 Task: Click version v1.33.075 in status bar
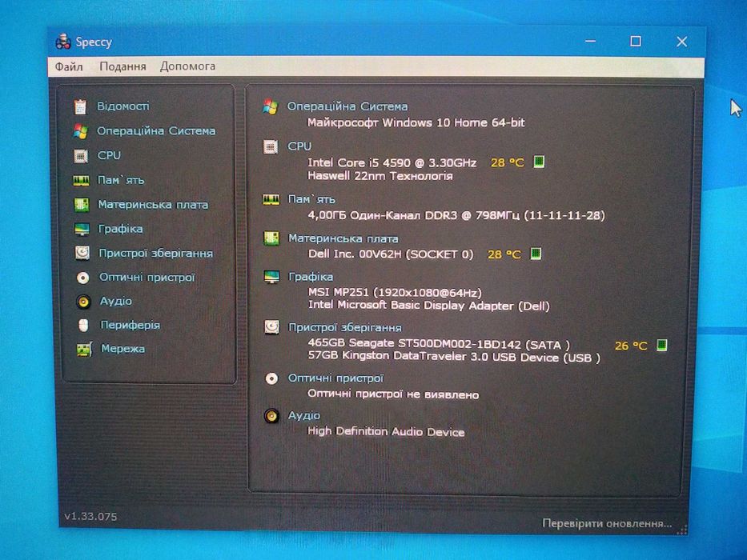point(90,516)
